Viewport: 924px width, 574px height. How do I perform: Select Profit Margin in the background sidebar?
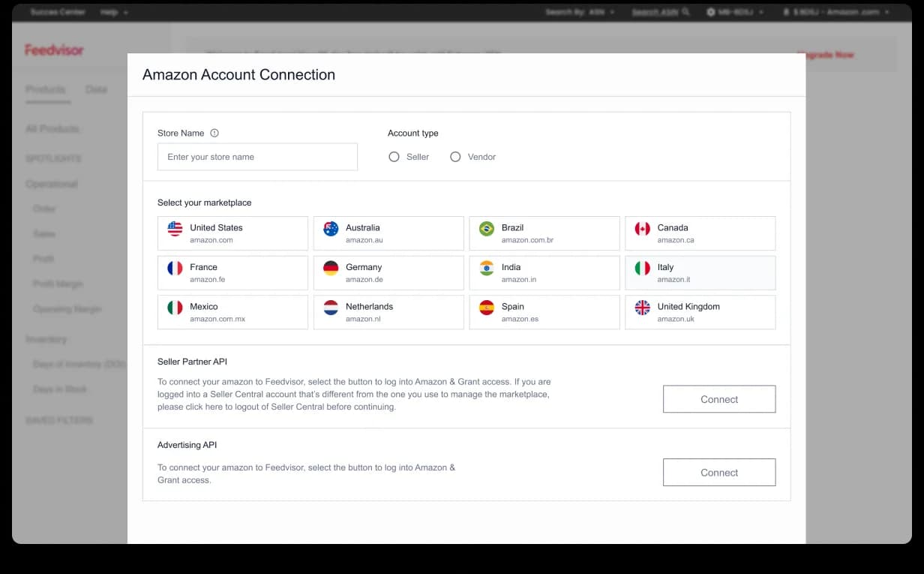pos(58,284)
